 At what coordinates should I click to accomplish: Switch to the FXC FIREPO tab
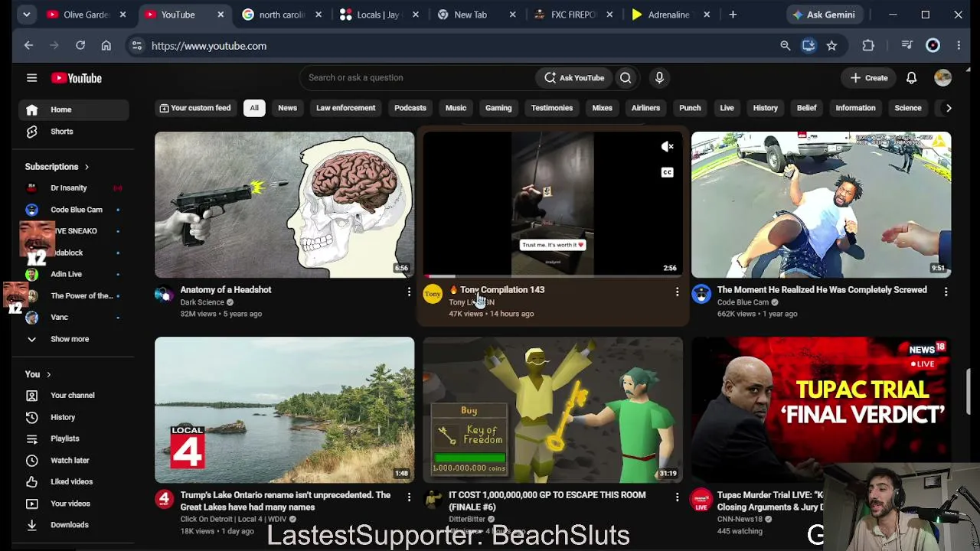click(x=574, y=15)
